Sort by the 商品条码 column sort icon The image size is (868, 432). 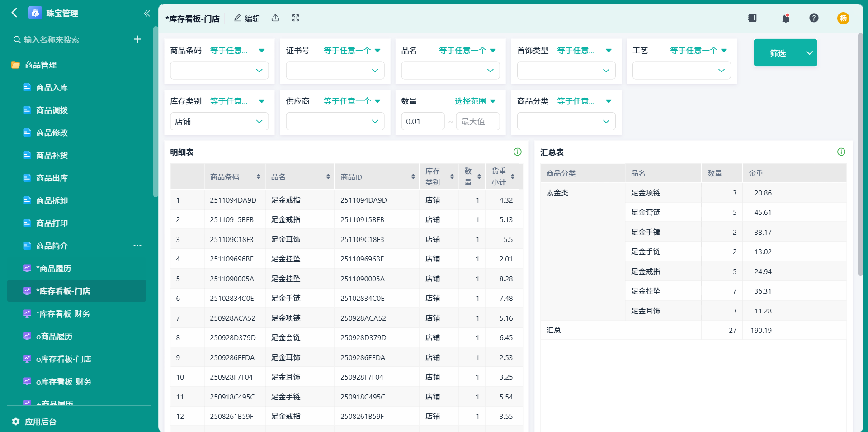click(259, 177)
